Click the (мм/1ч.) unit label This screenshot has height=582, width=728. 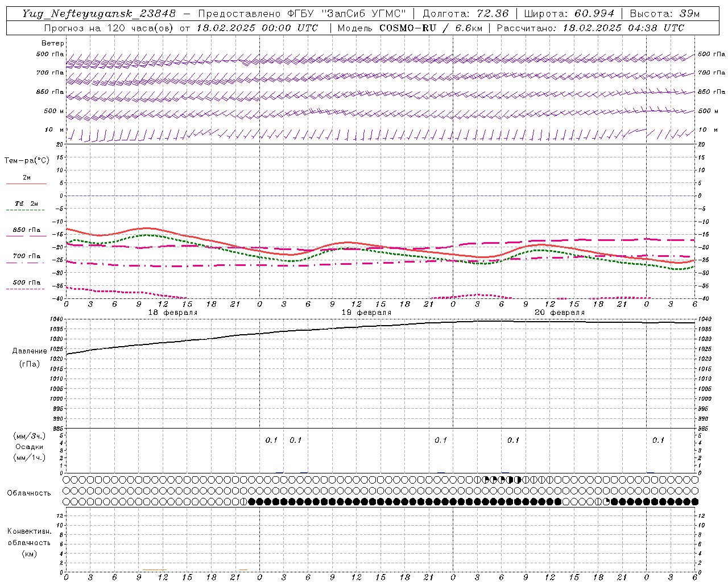(30, 458)
